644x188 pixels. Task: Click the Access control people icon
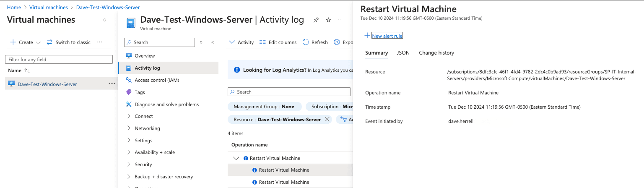[x=129, y=80]
